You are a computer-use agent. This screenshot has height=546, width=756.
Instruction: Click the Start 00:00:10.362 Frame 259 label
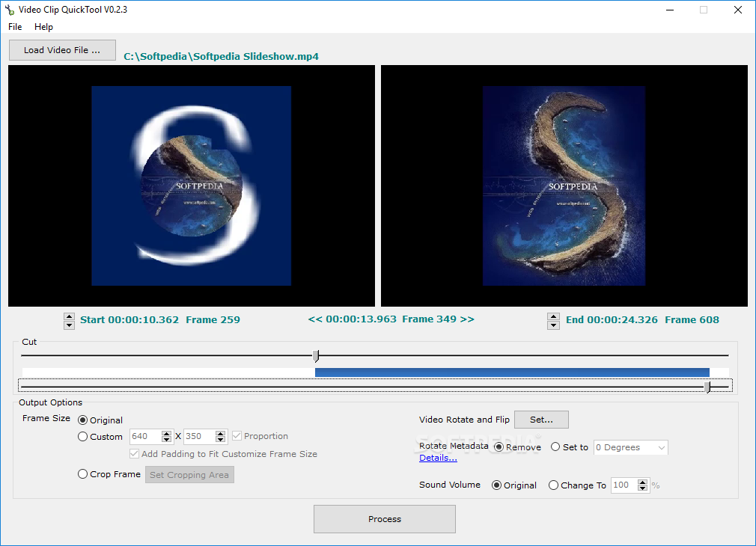(160, 320)
